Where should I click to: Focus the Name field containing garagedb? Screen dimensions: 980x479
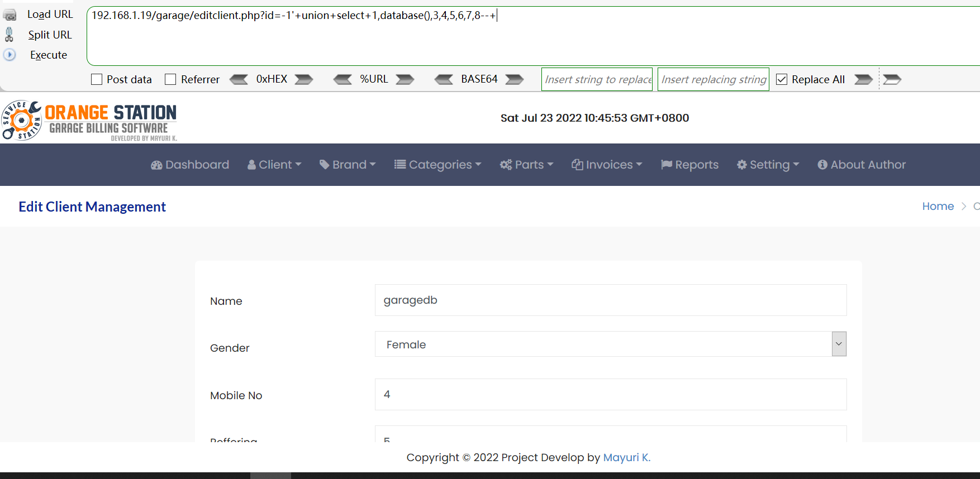611,300
